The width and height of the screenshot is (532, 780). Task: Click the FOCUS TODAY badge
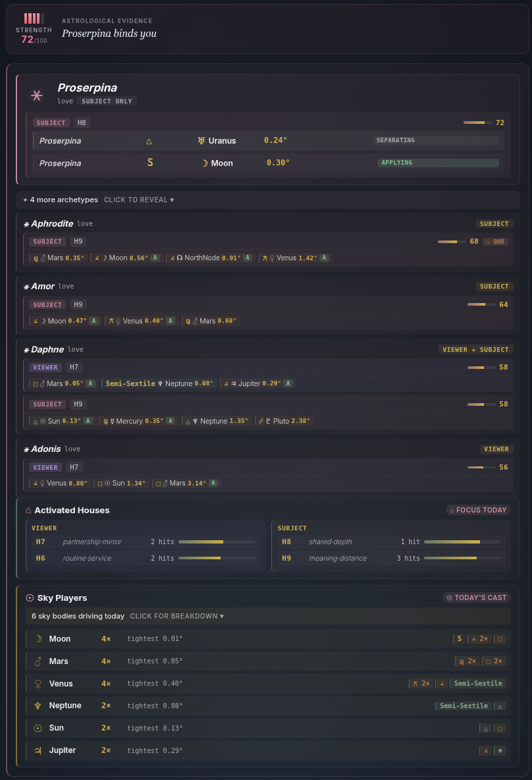[x=478, y=510]
